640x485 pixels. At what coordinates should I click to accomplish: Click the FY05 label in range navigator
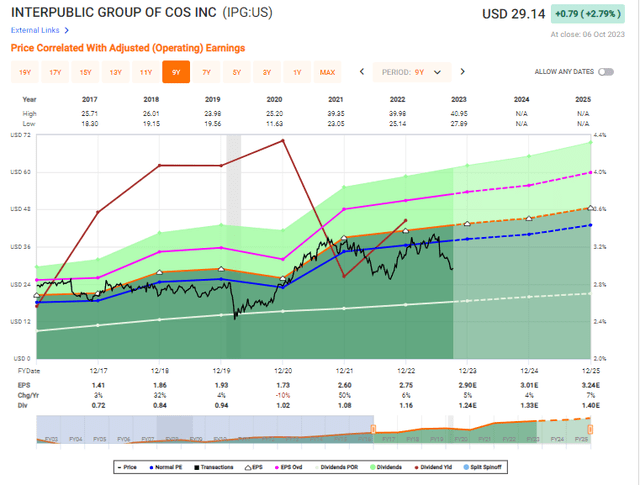point(100,439)
